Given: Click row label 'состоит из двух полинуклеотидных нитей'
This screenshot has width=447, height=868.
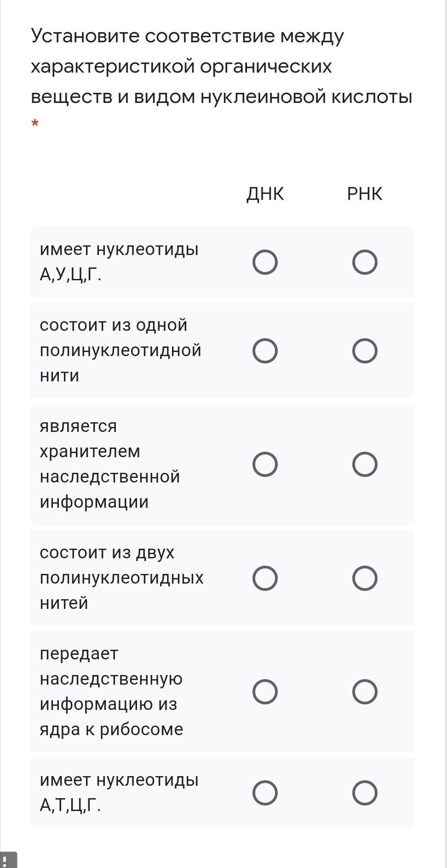Looking at the screenshot, I should 121,578.
